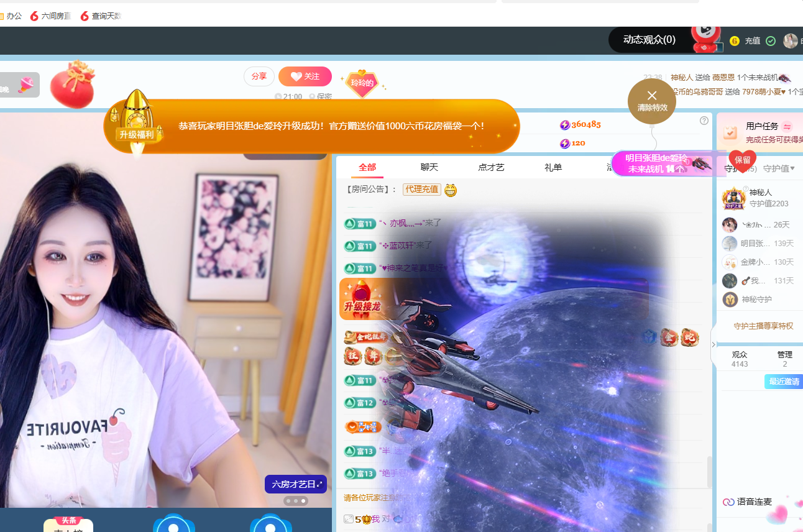Open the 办公 bookmark folder

[11, 16]
